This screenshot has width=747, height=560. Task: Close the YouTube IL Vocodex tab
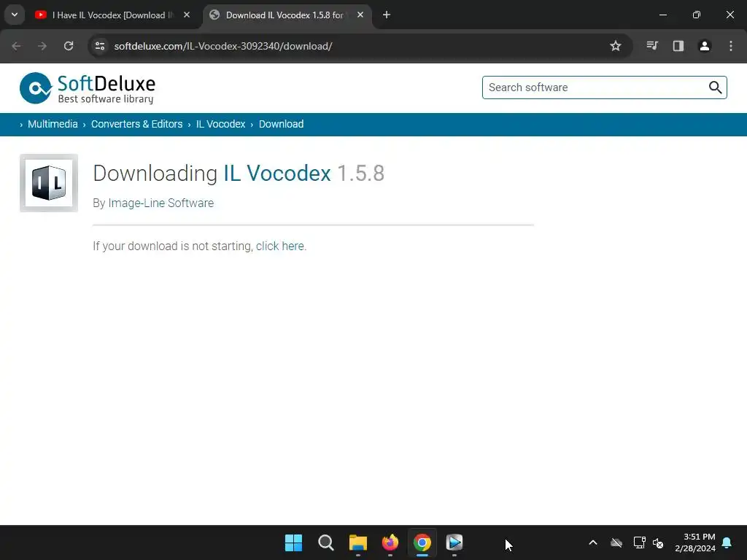click(187, 15)
